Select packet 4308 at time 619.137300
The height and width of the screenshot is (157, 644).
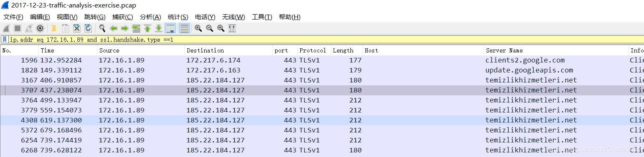(322, 120)
